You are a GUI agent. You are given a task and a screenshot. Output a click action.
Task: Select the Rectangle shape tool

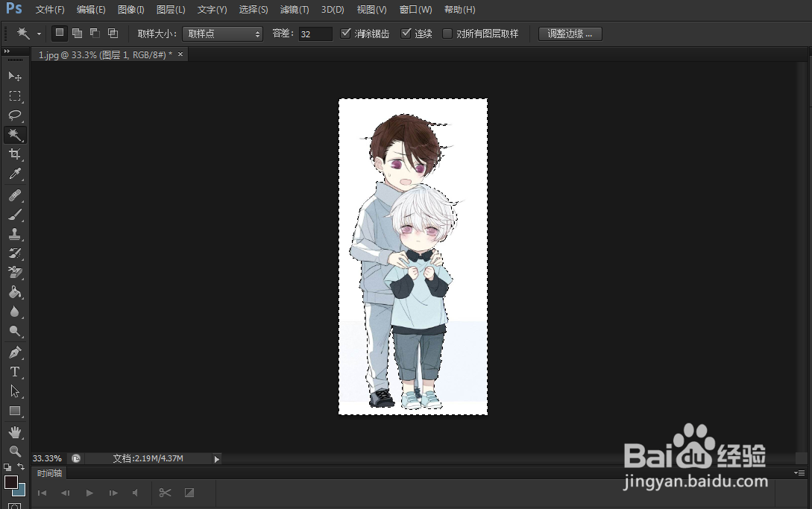point(14,411)
